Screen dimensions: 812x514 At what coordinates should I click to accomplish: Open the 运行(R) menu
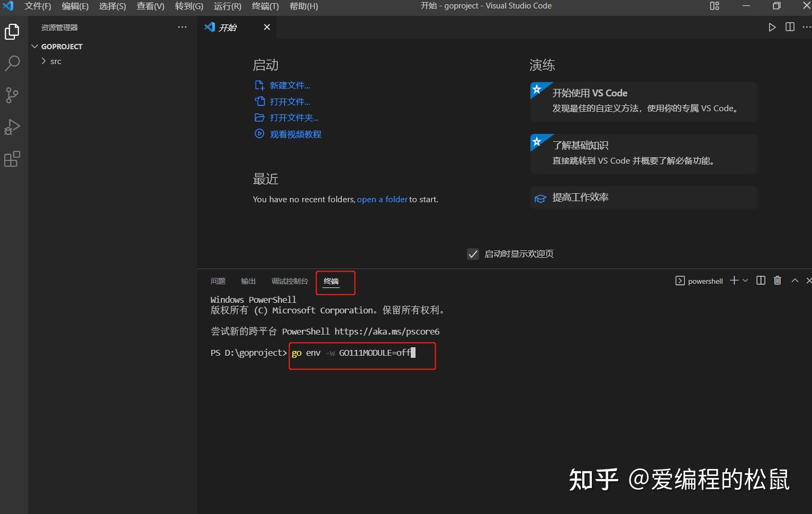pos(228,6)
